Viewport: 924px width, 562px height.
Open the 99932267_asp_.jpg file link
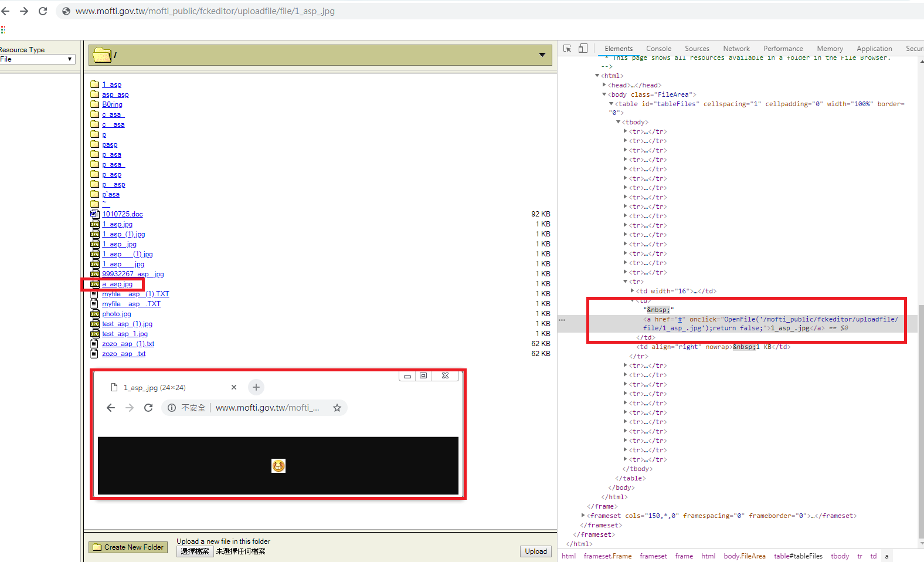[x=133, y=274]
